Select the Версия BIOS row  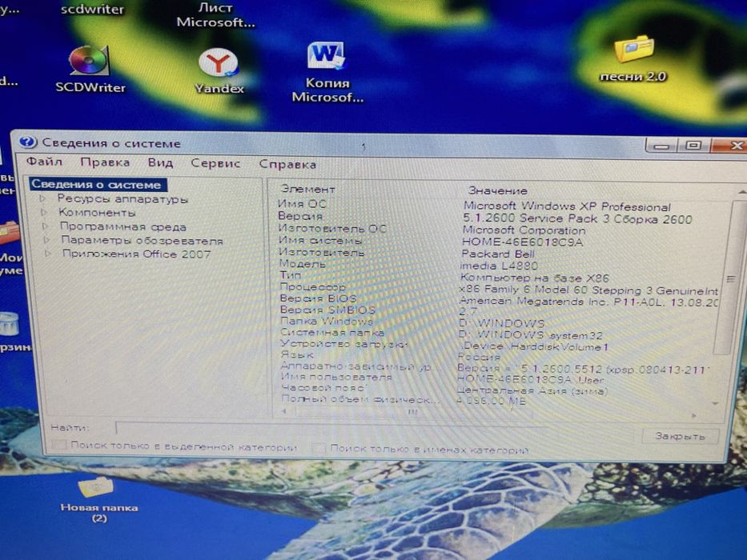499,299
